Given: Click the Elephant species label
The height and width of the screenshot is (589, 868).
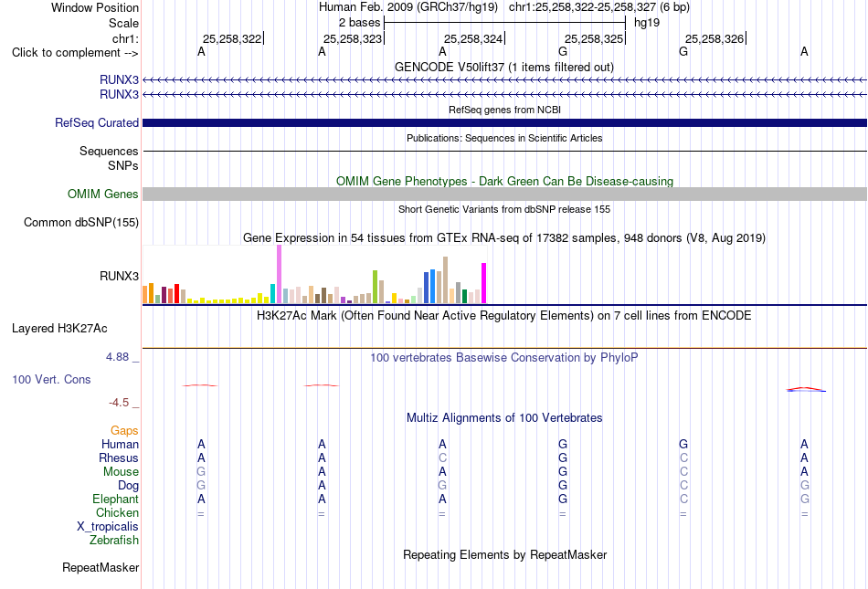Looking at the screenshot, I should [x=116, y=499].
